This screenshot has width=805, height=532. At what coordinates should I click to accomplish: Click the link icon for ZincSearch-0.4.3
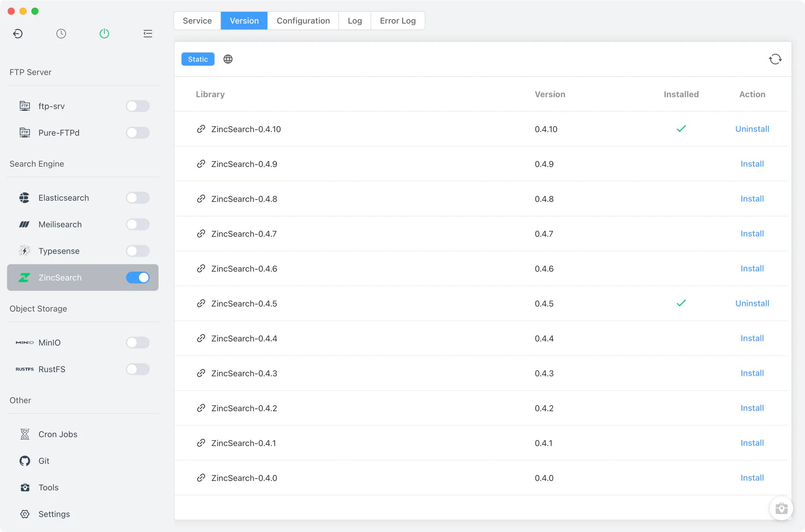(201, 373)
